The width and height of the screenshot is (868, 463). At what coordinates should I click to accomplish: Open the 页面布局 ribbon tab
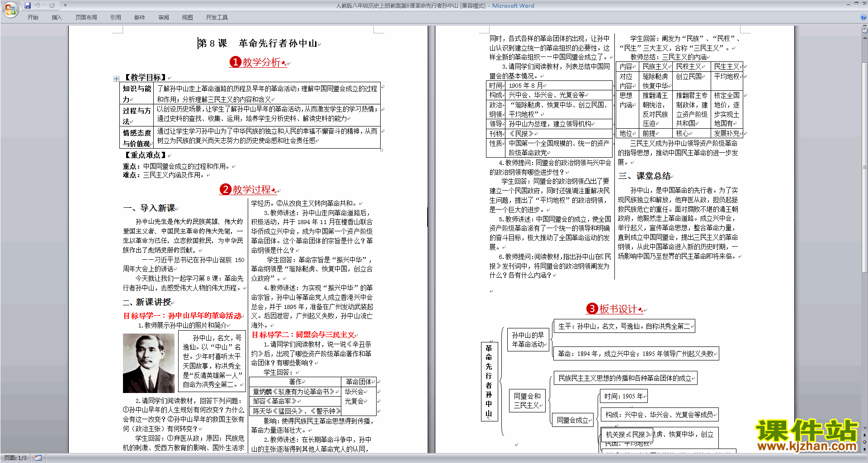click(86, 17)
